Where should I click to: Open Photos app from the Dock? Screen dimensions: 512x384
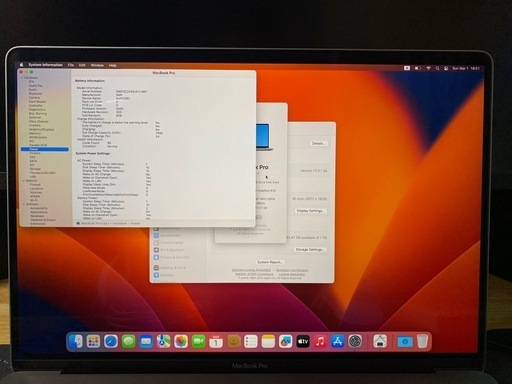(x=181, y=341)
